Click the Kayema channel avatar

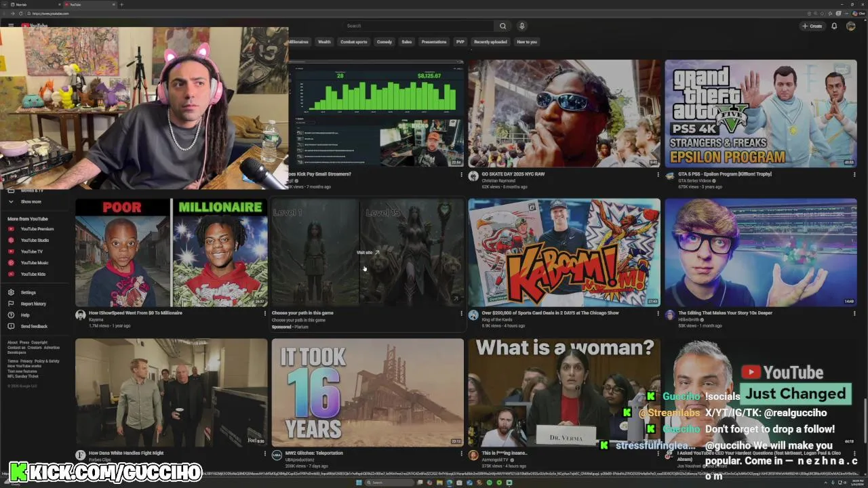(80, 315)
